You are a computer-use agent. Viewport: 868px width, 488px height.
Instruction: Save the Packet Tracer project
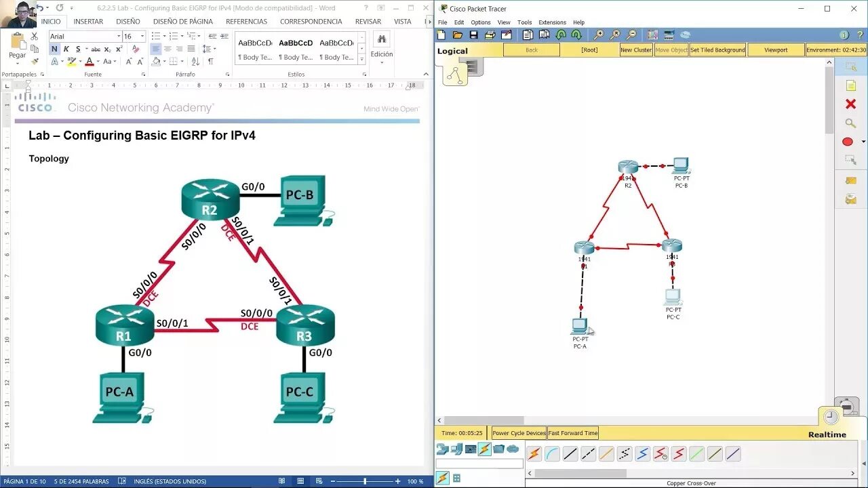[x=474, y=35]
